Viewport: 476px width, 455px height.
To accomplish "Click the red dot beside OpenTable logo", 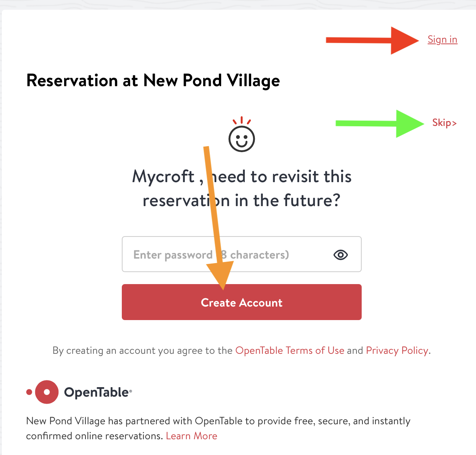I will (29, 392).
